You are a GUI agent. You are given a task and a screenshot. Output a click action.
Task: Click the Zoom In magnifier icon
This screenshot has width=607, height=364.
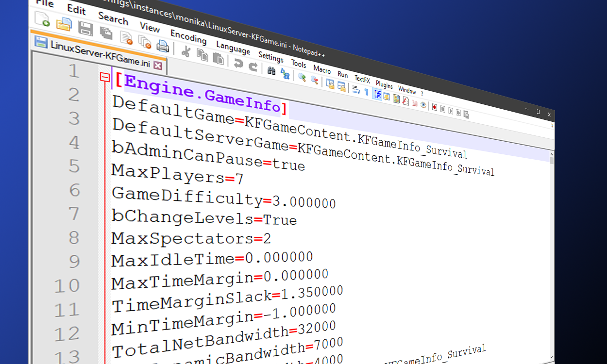[x=302, y=77]
